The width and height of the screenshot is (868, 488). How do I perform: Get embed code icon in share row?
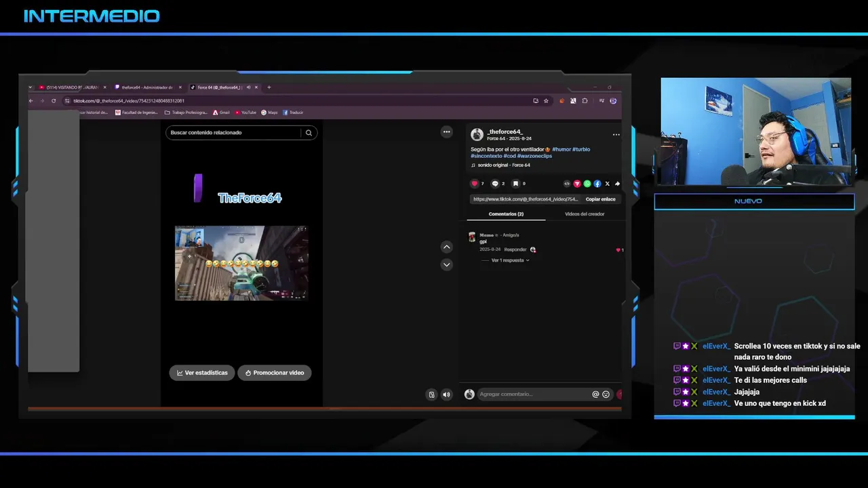click(567, 184)
